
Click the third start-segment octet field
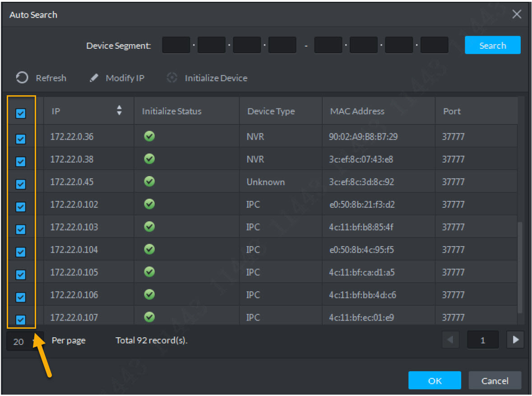pos(247,45)
